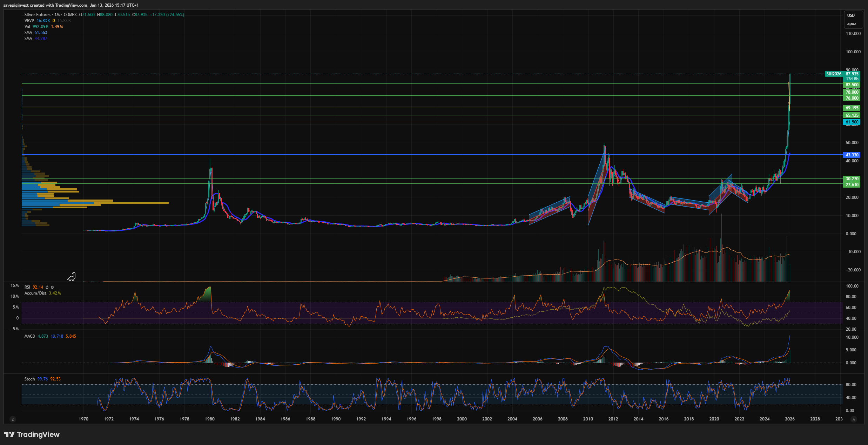
Task: Select the Accum/Dist indicator legend
Action: pyautogui.click(x=35, y=293)
